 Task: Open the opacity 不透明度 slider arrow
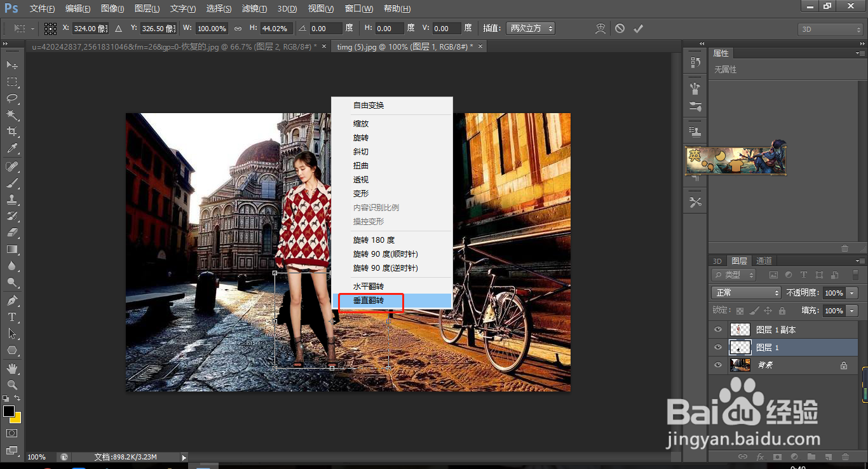[853, 293]
